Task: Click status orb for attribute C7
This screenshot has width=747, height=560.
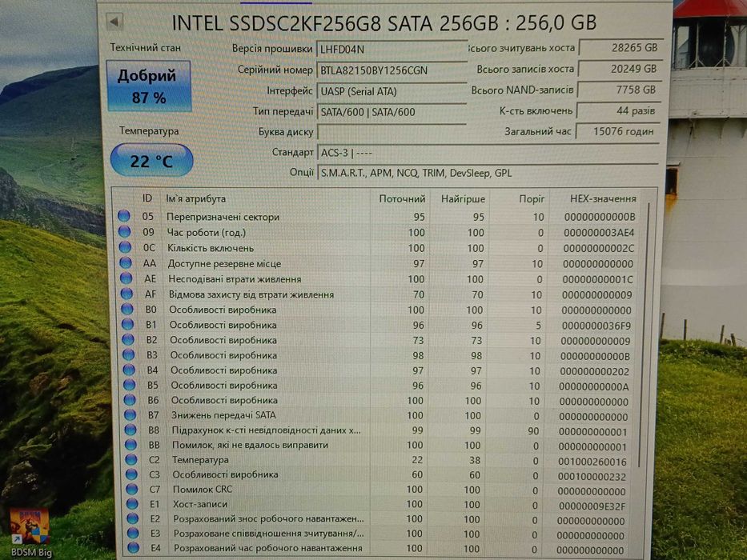Action: (132, 489)
